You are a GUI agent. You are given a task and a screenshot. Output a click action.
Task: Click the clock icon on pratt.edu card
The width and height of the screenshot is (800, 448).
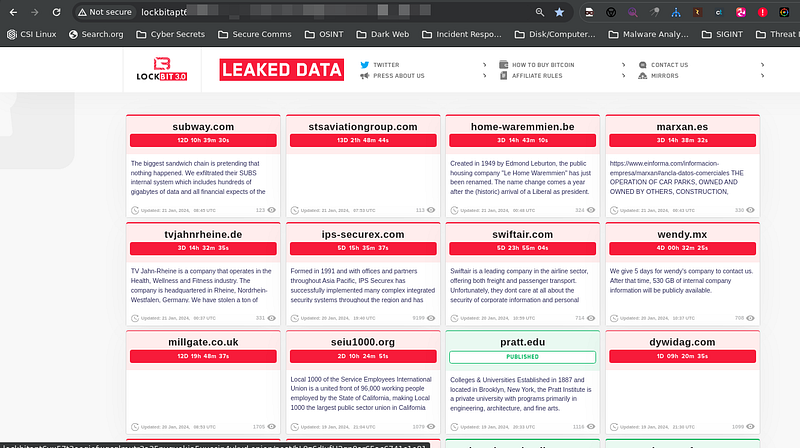[x=454, y=427]
